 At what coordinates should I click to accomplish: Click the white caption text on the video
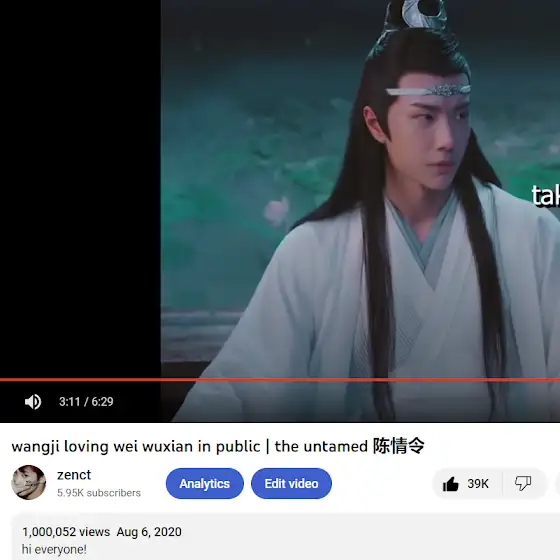pos(545,196)
